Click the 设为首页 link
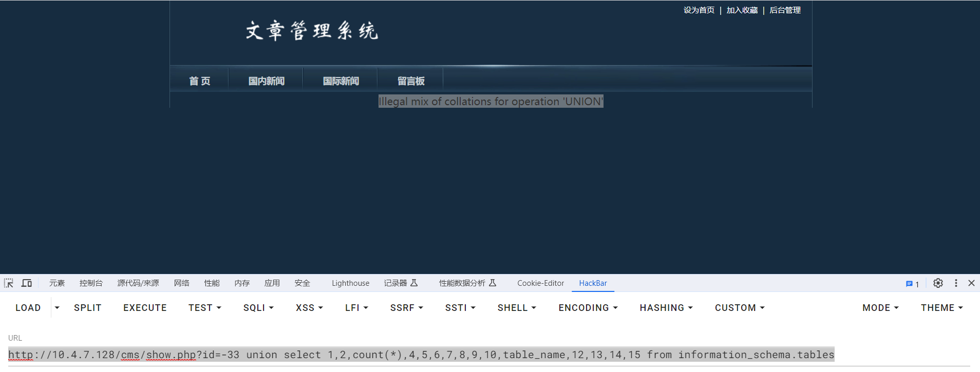The height and width of the screenshot is (372, 980). pos(699,10)
